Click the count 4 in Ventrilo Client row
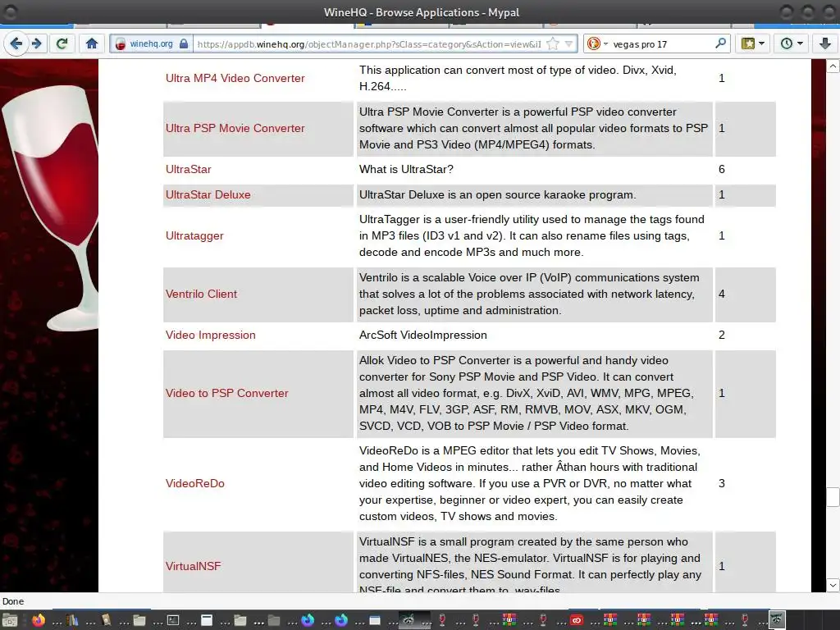This screenshot has height=630, width=840. 722,294
